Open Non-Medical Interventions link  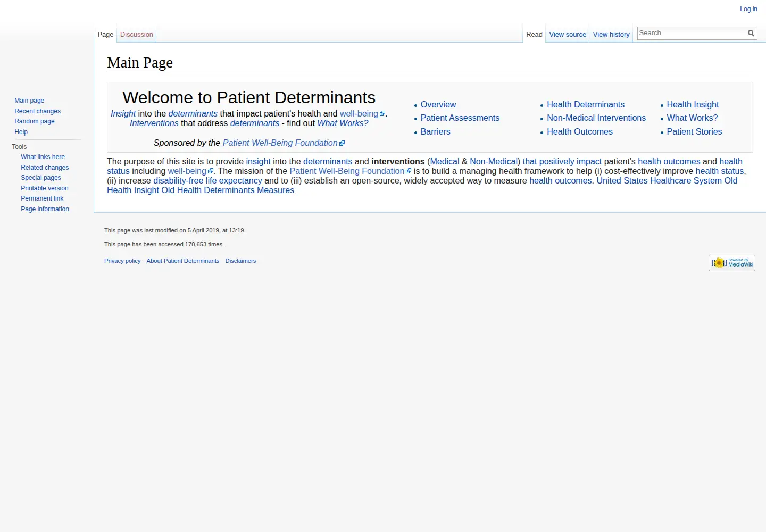(596, 118)
